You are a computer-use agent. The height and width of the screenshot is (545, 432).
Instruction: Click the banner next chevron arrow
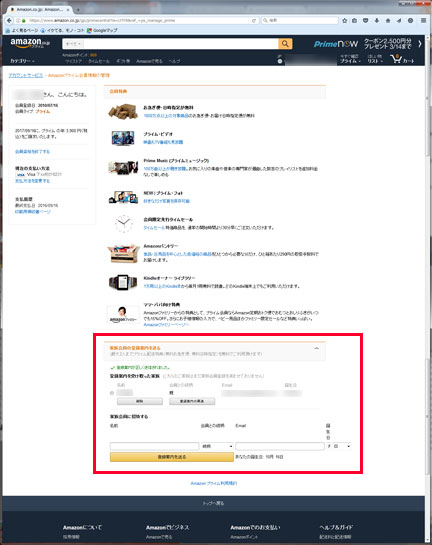click(x=420, y=44)
